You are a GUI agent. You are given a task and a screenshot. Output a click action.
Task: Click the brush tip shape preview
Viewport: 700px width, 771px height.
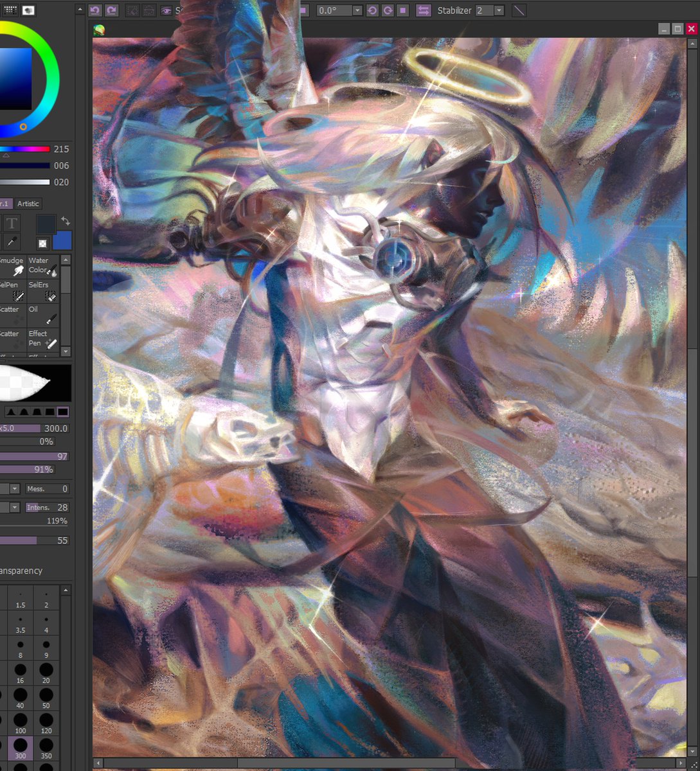tap(35, 384)
